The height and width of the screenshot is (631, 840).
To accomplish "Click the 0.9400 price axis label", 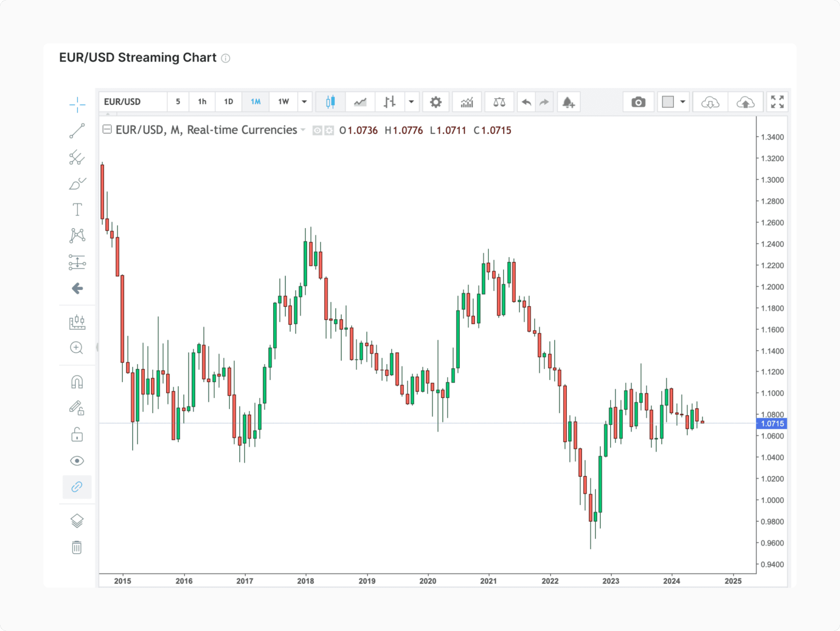I will point(772,564).
